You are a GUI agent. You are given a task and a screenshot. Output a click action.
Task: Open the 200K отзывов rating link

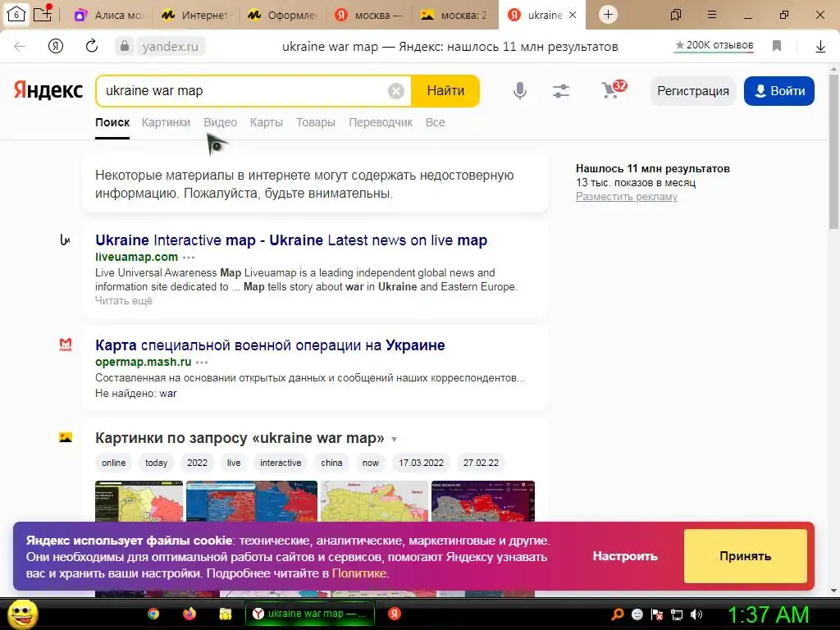[714, 46]
